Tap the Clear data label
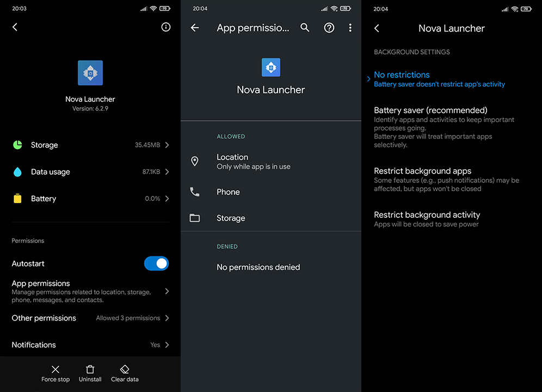The image size is (542, 392). coord(125,379)
